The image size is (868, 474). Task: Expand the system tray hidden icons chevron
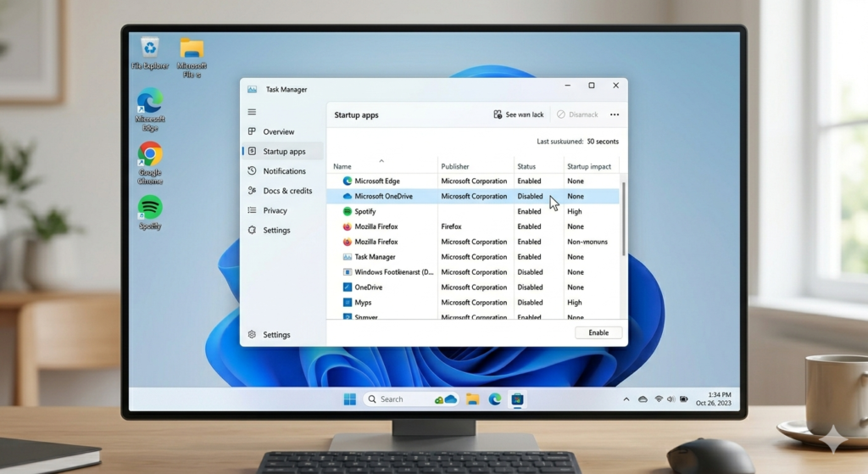click(626, 399)
